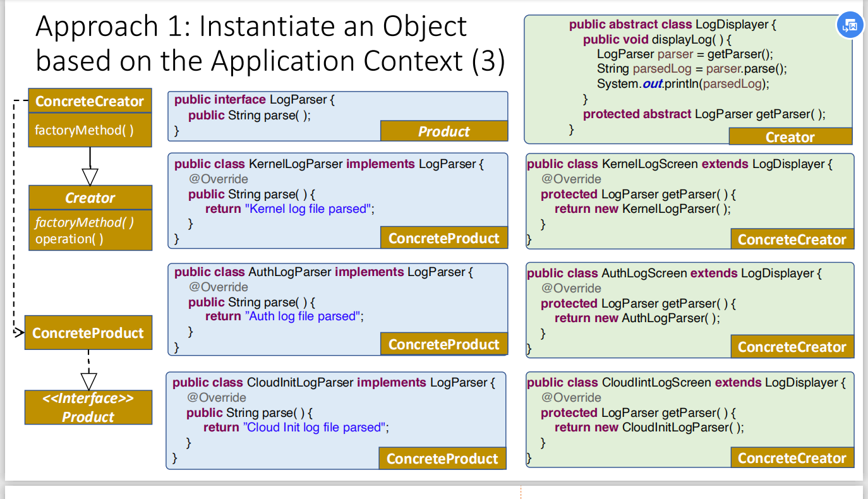Click the inheritance arrow above the Creator box
This screenshot has height=499, width=868.
[x=90, y=175]
